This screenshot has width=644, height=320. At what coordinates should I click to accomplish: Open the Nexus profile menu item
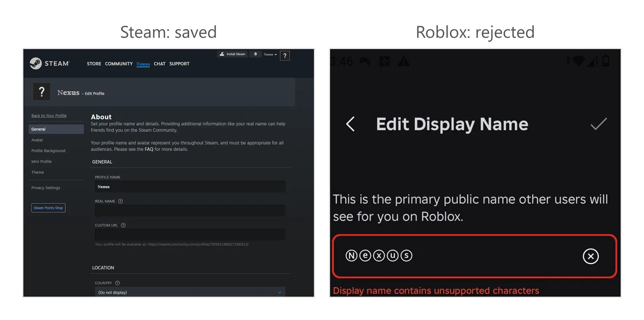click(143, 64)
